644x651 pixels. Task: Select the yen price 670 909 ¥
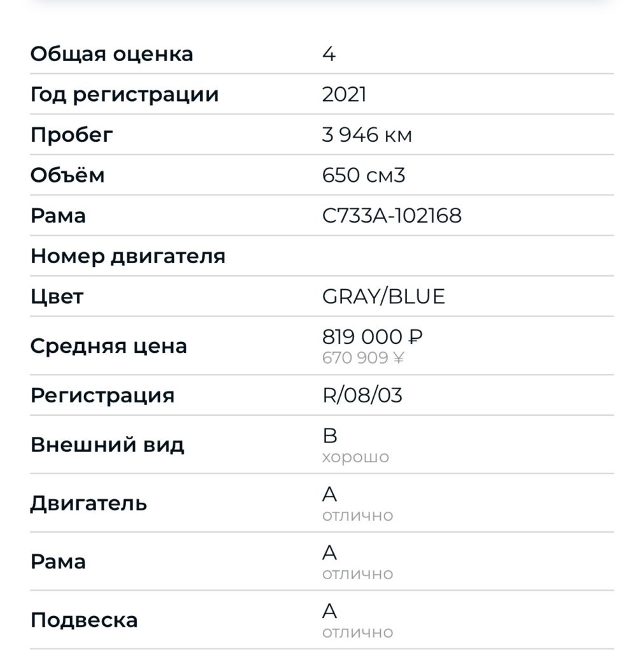[363, 359]
